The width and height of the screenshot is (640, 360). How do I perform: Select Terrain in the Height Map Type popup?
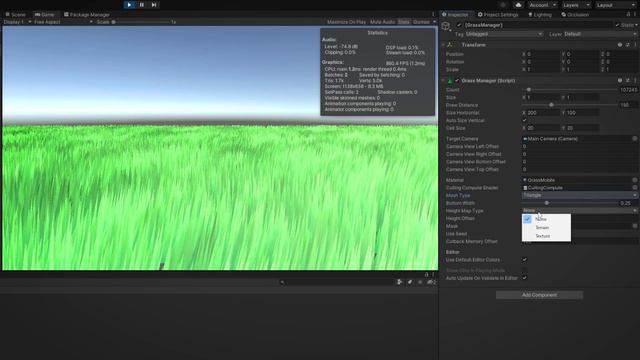coord(546,228)
